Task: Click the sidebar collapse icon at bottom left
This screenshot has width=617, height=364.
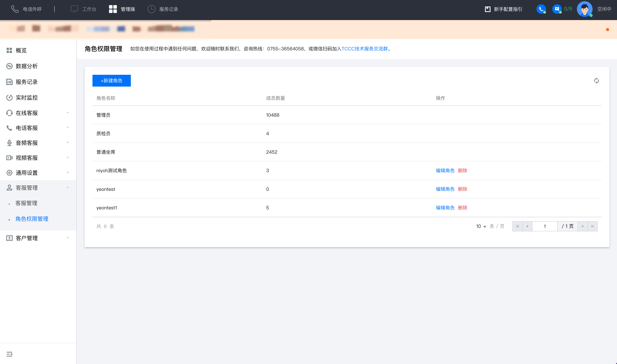Action: tap(9, 354)
